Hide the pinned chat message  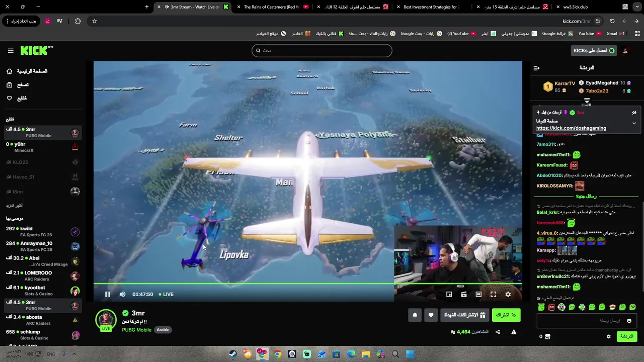click(634, 113)
